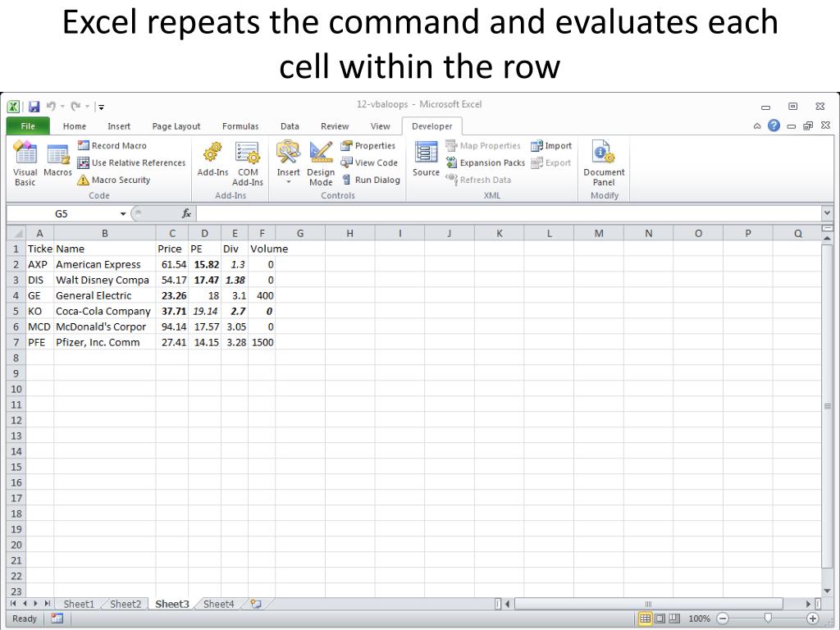
Task: Go to first sheet navigation arrow
Action: (13, 603)
